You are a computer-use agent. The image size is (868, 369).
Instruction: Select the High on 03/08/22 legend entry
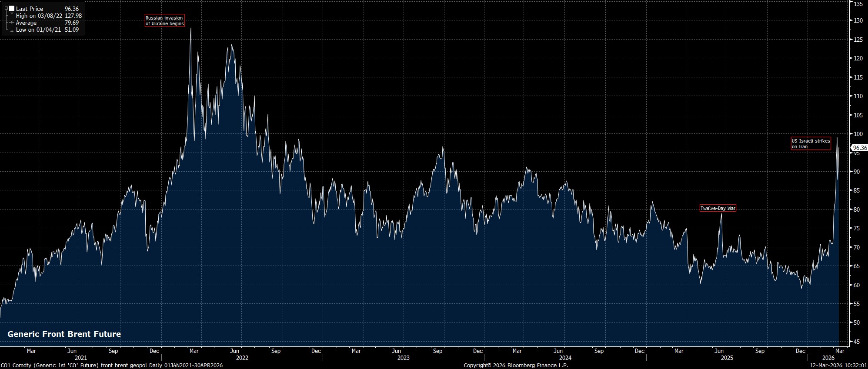click(39, 16)
